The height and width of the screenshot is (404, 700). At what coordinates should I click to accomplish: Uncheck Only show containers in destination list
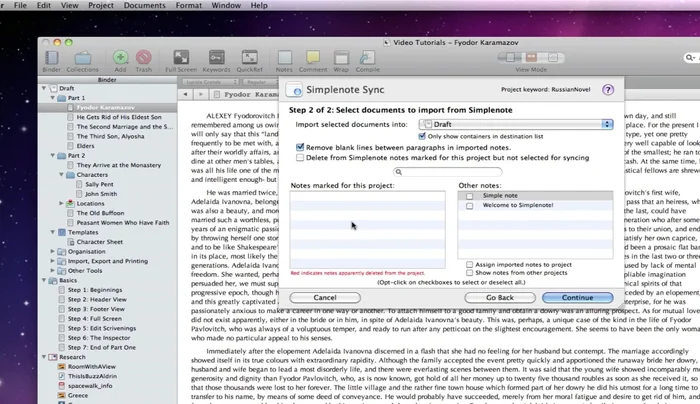click(x=422, y=136)
